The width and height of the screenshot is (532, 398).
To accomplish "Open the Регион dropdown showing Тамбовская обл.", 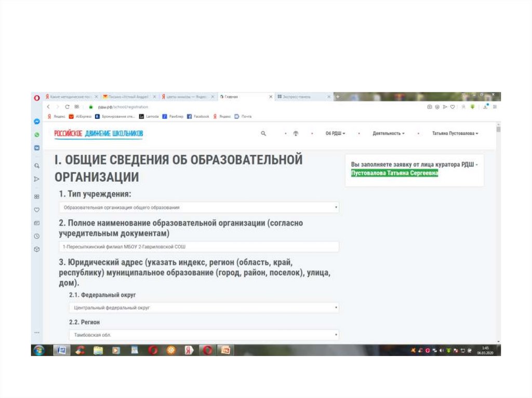I will click(x=204, y=335).
